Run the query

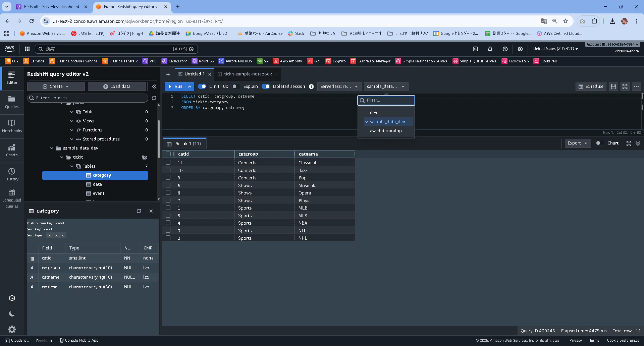point(175,86)
